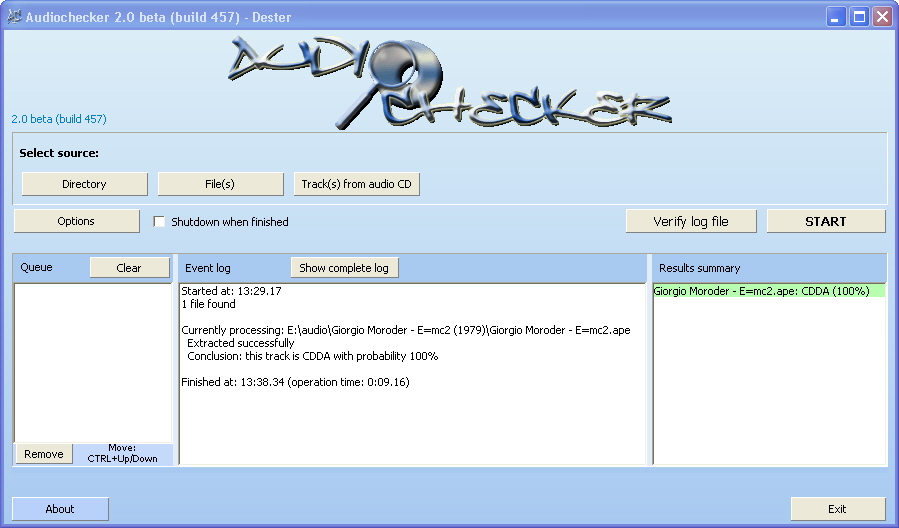Choose Directory as the source
Image resolution: width=899 pixels, height=528 pixels.
[84, 184]
